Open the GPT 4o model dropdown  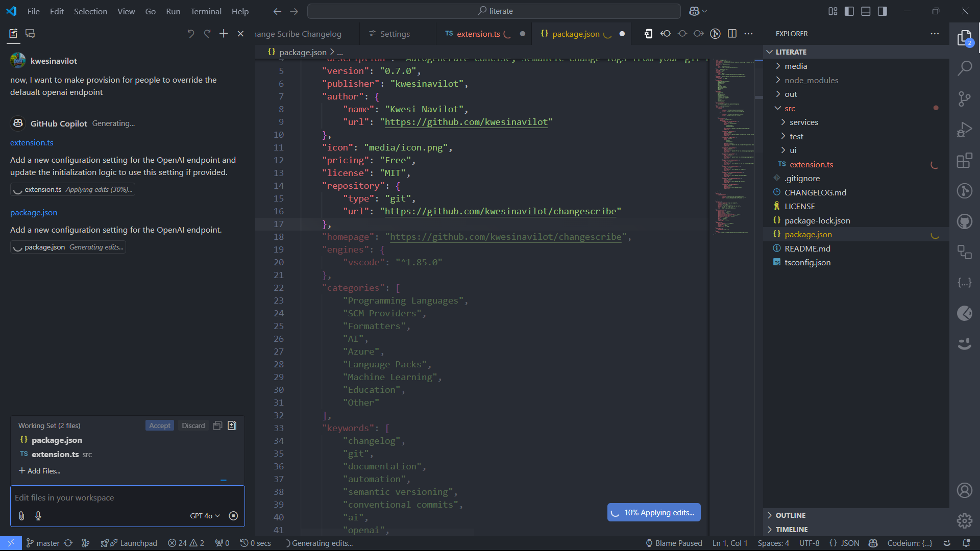(205, 516)
